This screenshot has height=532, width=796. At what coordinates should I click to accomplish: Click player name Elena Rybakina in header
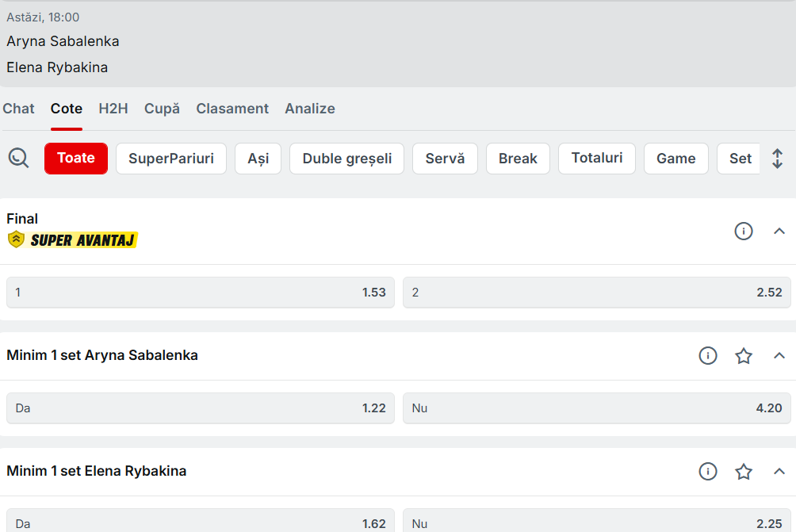coord(57,67)
